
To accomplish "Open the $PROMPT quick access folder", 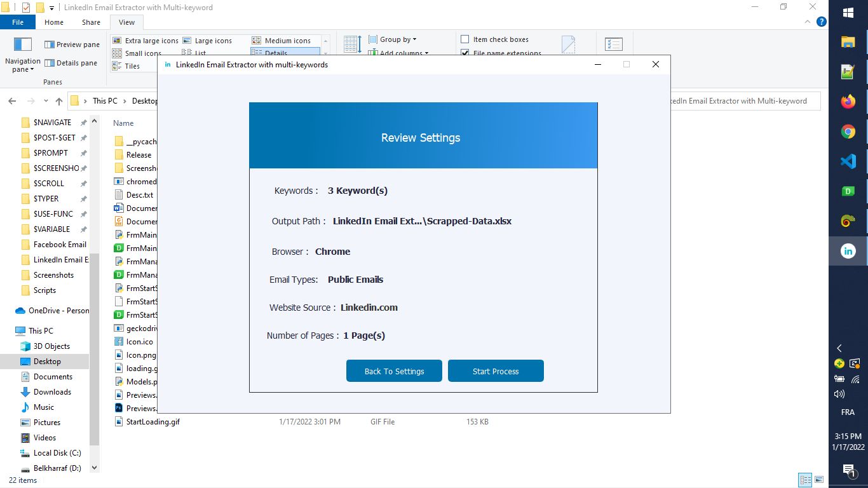I will coord(50,152).
